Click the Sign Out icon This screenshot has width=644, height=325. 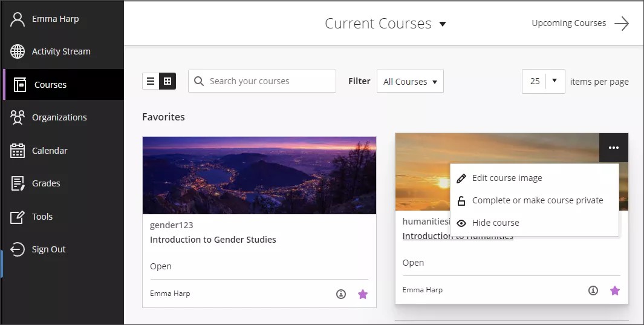[18, 249]
